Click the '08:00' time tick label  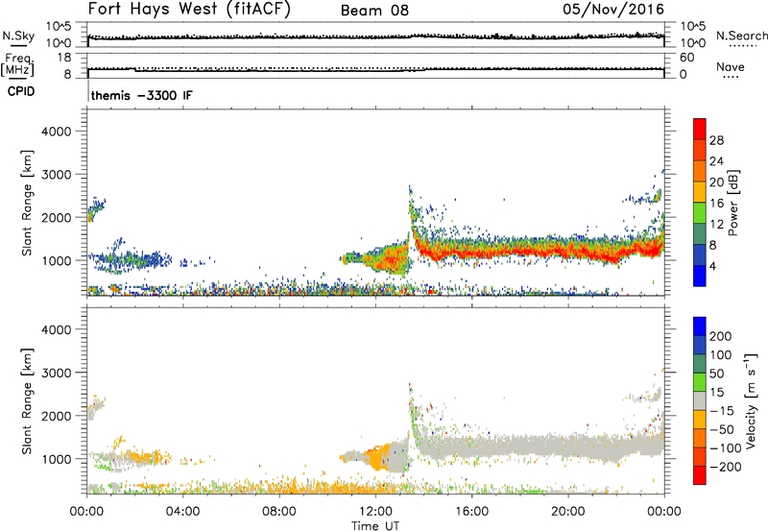click(x=278, y=512)
